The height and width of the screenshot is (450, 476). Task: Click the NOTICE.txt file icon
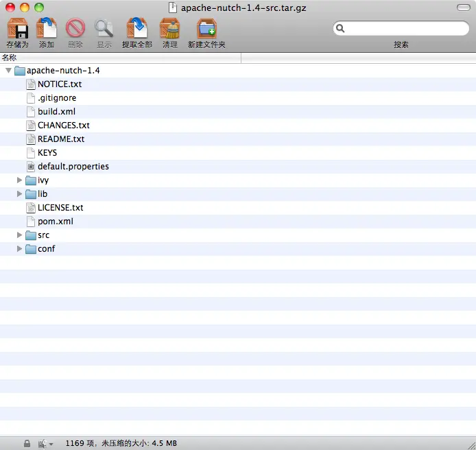31,84
